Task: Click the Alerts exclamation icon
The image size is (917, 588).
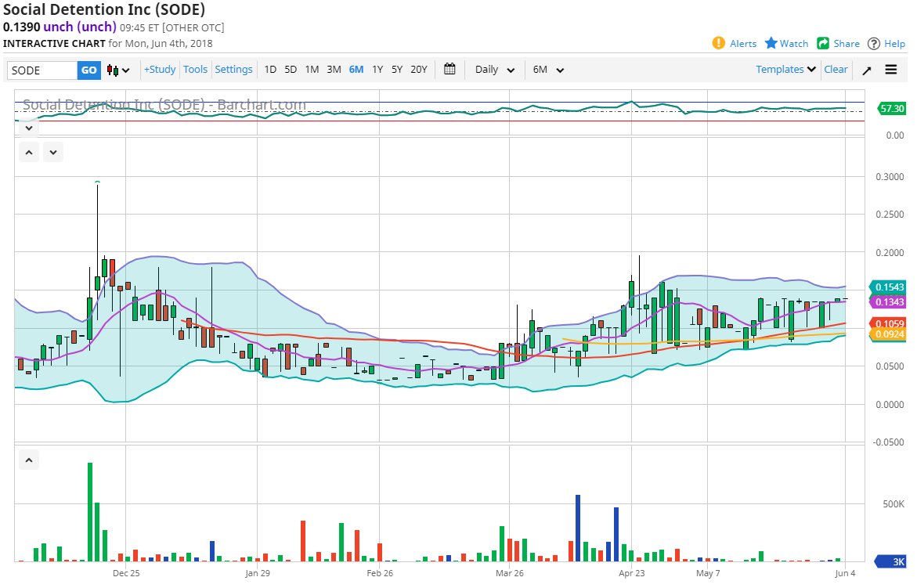Action: click(x=718, y=43)
